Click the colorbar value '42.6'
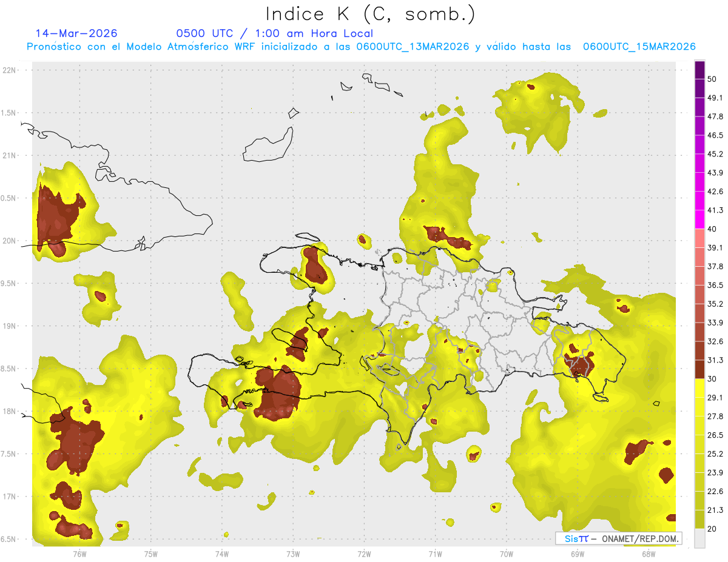 coord(715,192)
